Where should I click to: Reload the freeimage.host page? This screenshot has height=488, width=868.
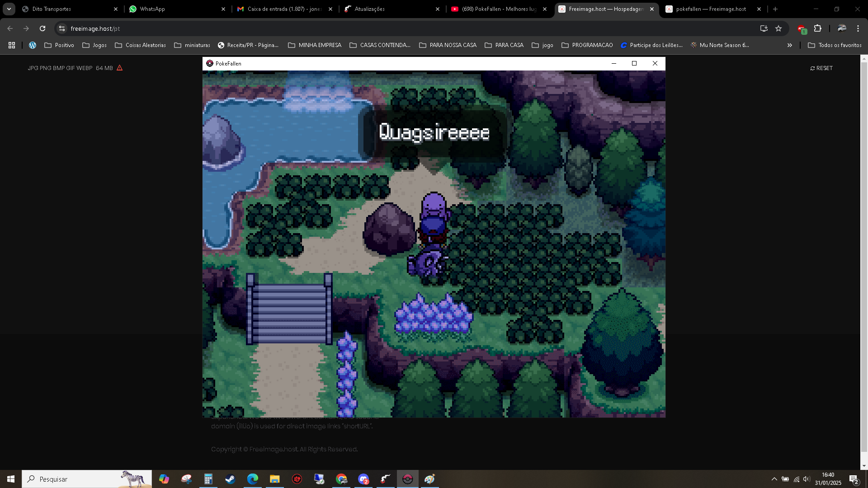pyautogui.click(x=42, y=28)
